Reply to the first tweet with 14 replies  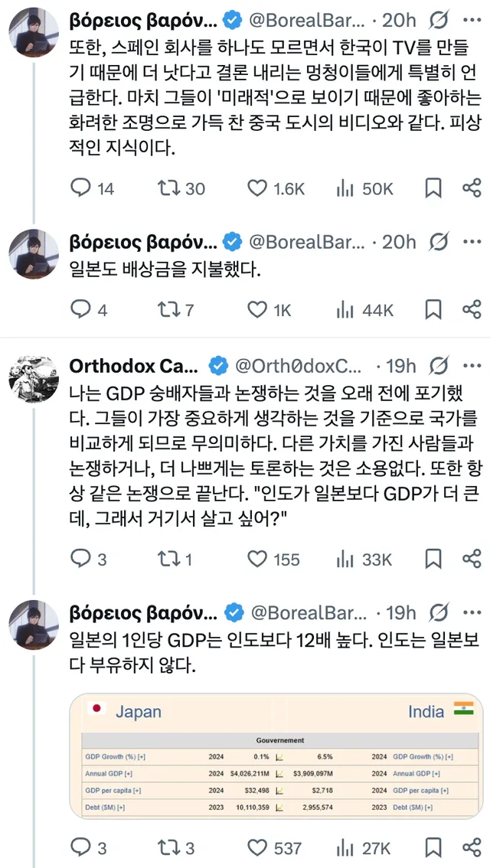pyautogui.click(x=81, y=188)
